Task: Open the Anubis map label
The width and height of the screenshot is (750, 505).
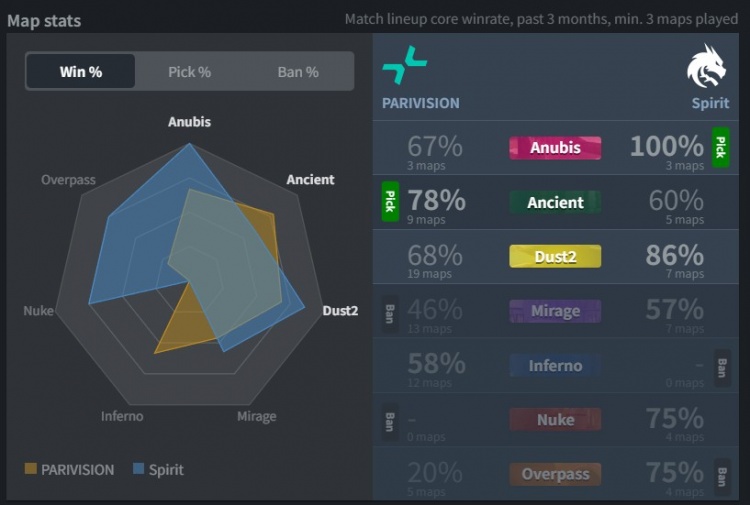Action: (x=555, y=148)
